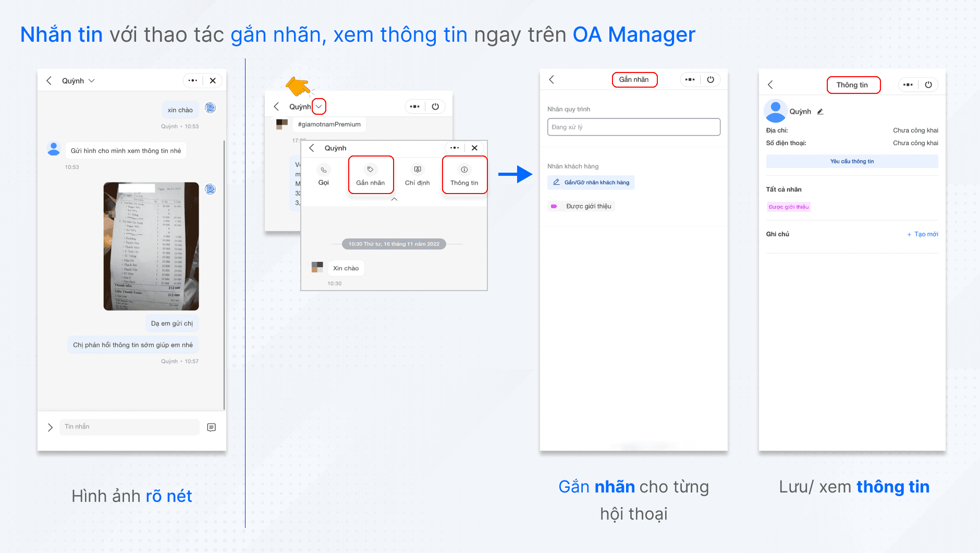Open the 'Đang xử lý' process label field
The width and height of the screenshot is (980, 553).
coord(634,127)
